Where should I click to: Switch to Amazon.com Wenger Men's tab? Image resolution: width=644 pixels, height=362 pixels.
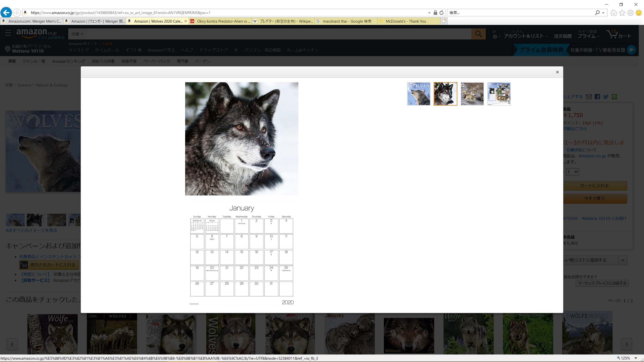pos(31,21)
